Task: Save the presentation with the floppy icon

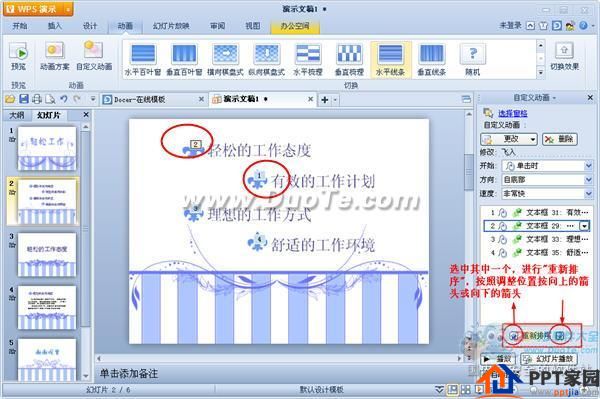Action: point(24,99)
